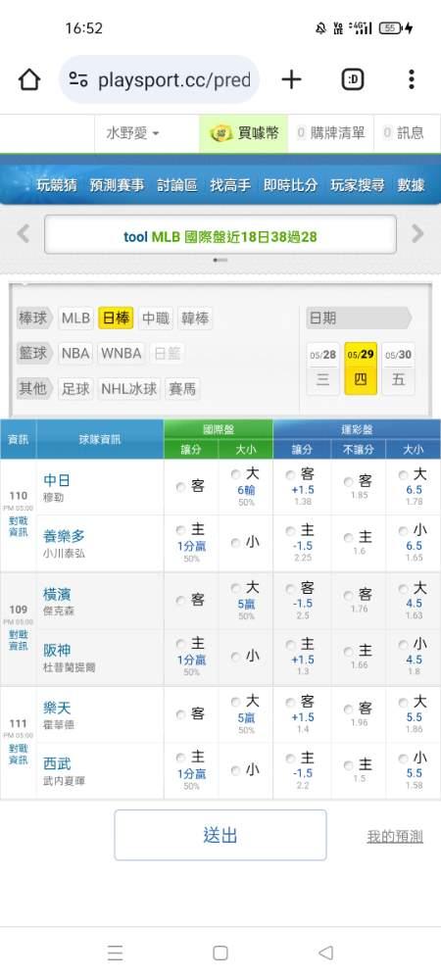
Task: Submit picks with the 送出 button
Action: [220, 835]
